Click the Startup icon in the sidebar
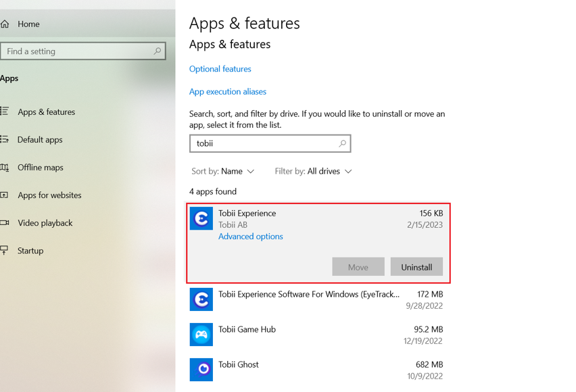The image size is (576, 392). pyautogui.click(x=5, y=250)
